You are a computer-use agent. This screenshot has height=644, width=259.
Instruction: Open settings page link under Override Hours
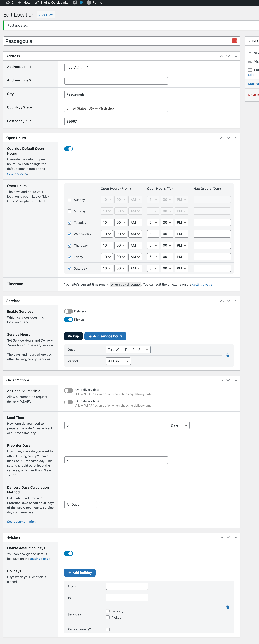[17, 174]
